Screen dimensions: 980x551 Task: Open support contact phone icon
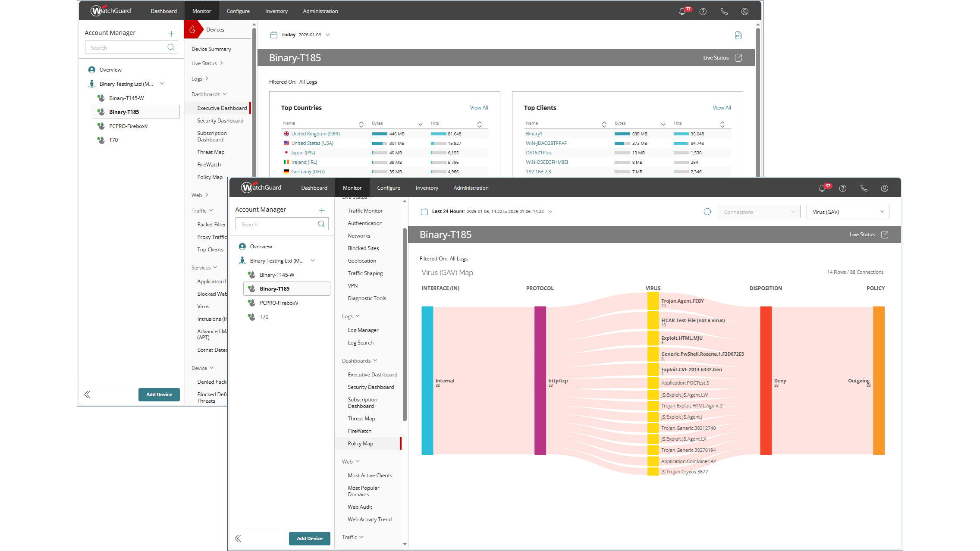(864, 188)
